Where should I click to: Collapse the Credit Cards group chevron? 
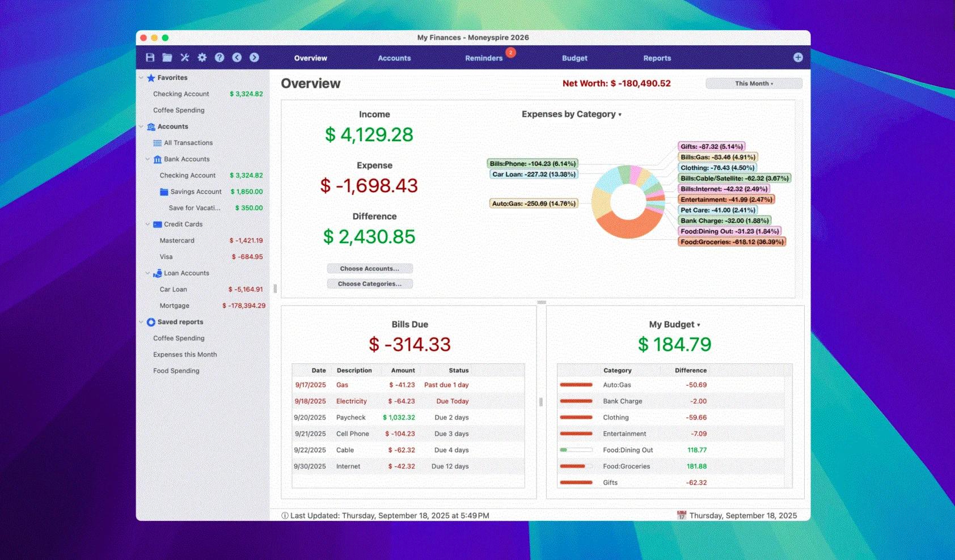point(147,224)
